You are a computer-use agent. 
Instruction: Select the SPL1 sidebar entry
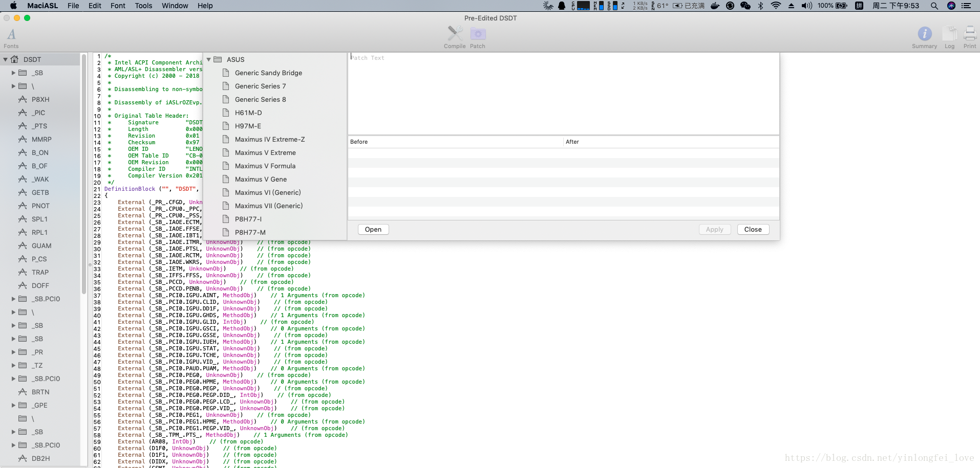coord(39,219)
